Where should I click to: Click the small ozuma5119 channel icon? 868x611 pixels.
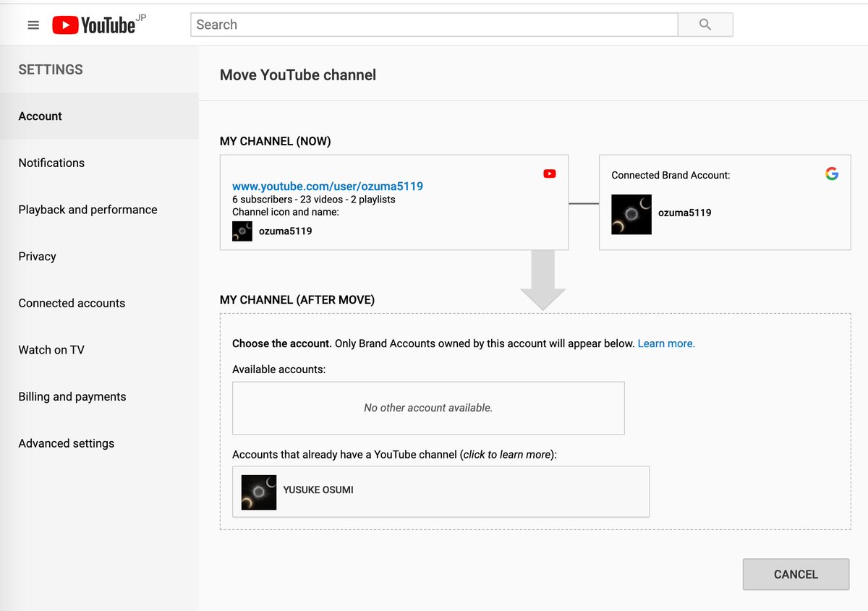(x=242, y=231)
